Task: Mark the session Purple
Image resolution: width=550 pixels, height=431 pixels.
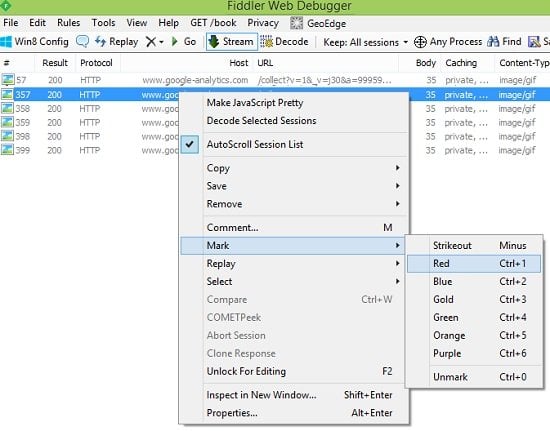Action: coord(474,353)
